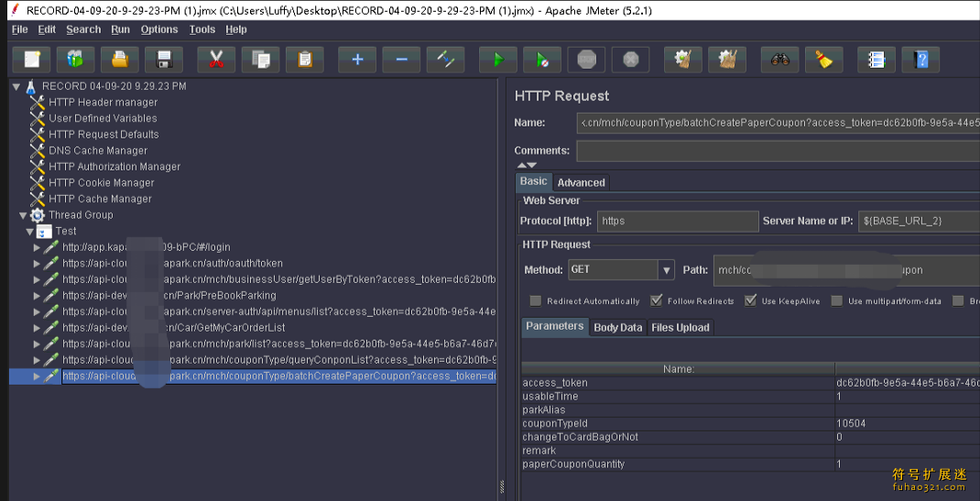
Task: Toggle Use multipart/form-data checkbox
Action: (836, 301)
